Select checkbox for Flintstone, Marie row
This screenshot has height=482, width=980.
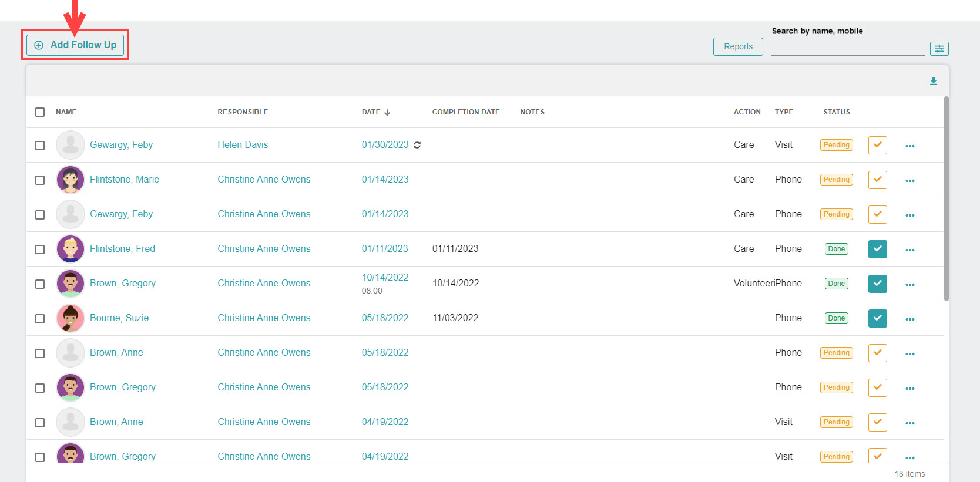click(x=40, y=180)
